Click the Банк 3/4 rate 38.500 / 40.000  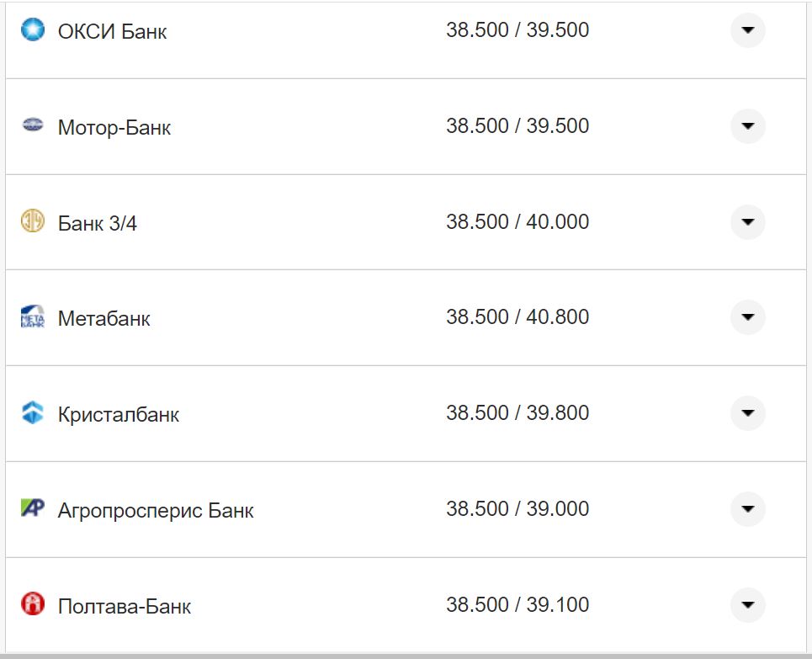(x=517, y=222)
